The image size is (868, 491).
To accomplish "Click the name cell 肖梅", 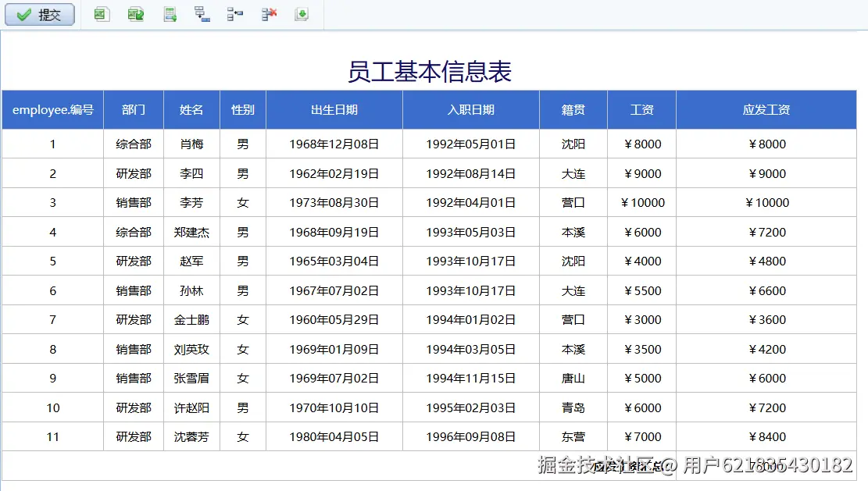I will (x=191, y=144).
